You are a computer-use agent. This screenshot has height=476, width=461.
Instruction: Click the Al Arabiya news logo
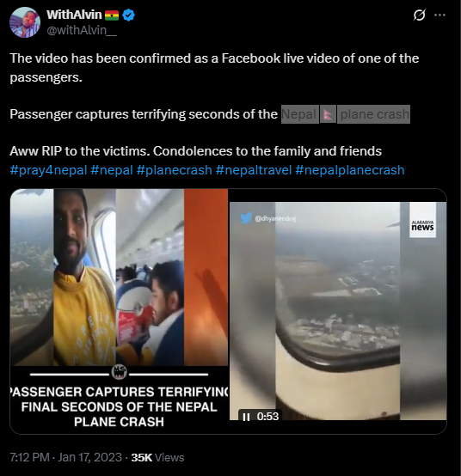[x=422, y=220]
